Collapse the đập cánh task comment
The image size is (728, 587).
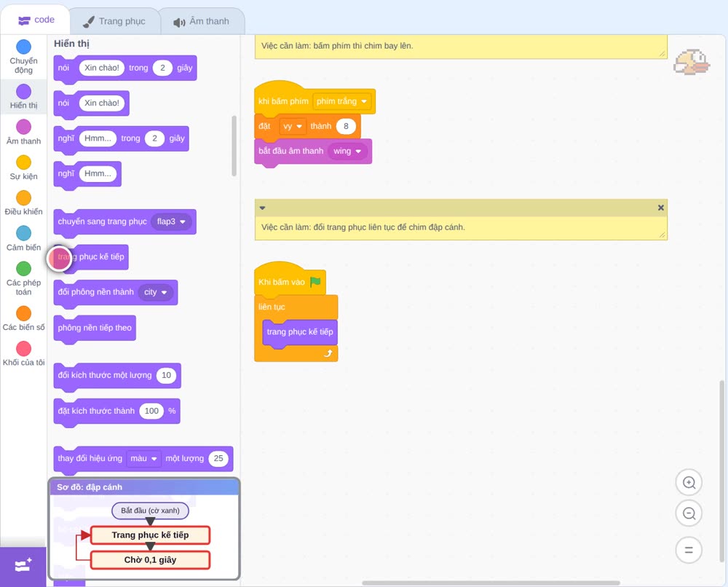coord(262,208)
